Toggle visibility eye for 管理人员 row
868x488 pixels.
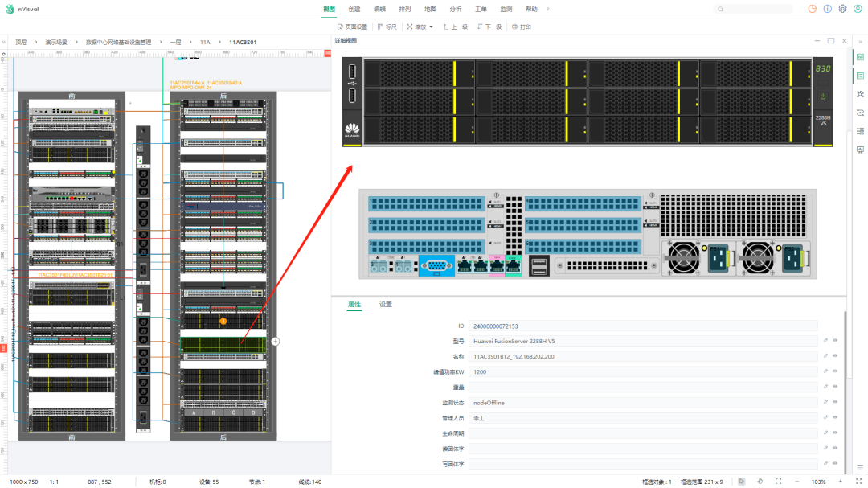[835, 417]
